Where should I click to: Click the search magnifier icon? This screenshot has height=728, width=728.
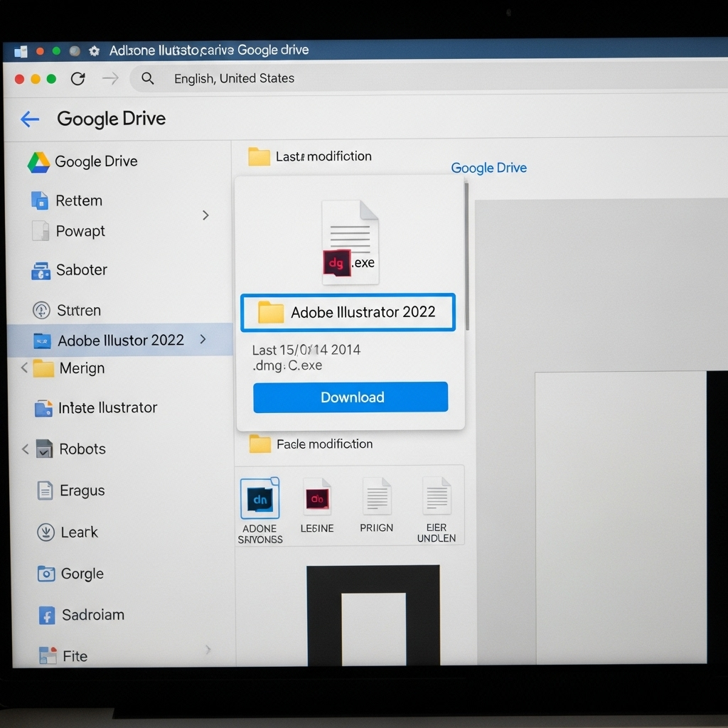[148, 78]
